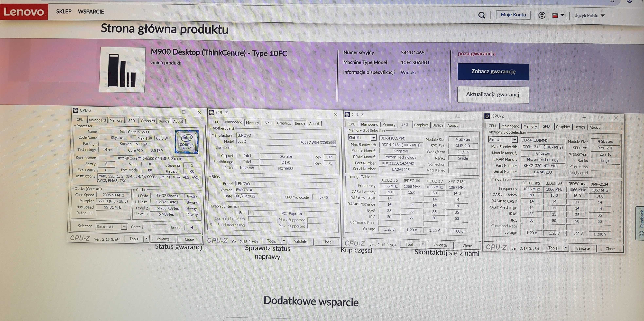Open Tools dropdown arrow in first CPU-Z window

[146, 239]
